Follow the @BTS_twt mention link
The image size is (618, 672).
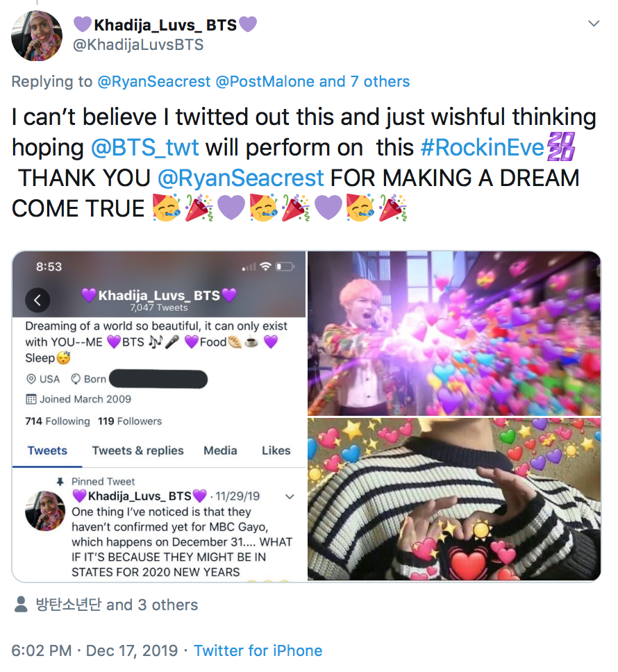[x=145, y=147]
